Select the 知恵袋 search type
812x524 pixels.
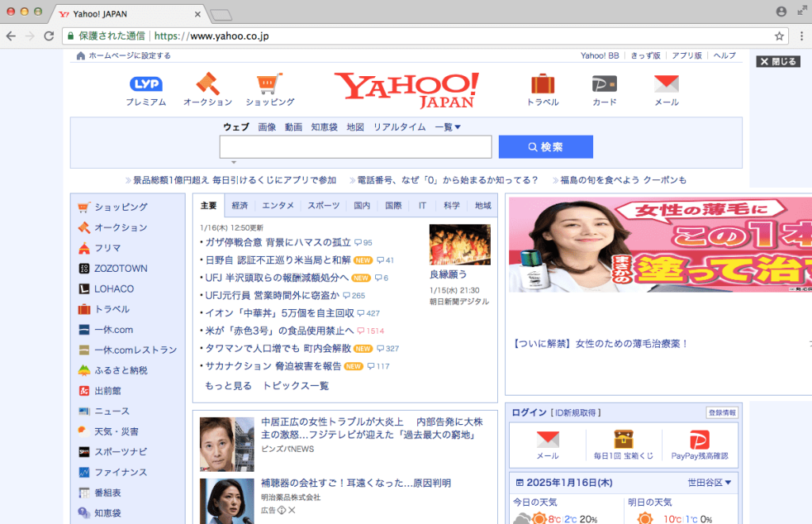(x=324, y=127)
